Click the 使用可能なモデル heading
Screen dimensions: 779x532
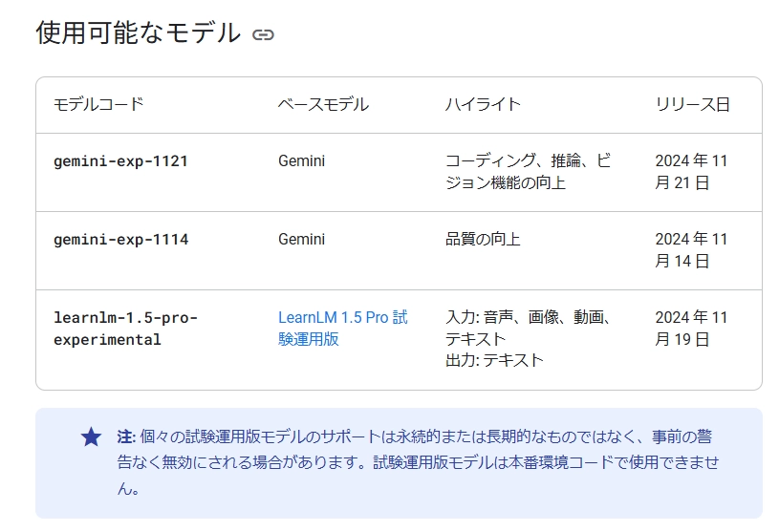coord(138,33)
